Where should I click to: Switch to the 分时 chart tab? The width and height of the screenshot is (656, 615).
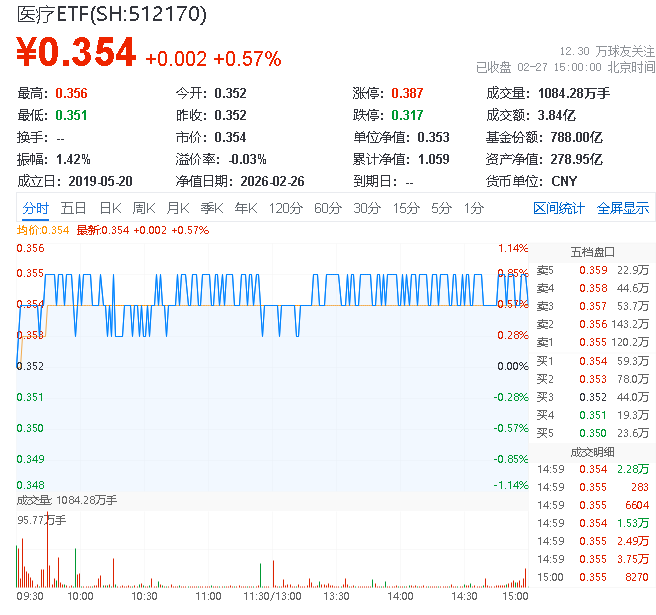(x=36, y=208)
